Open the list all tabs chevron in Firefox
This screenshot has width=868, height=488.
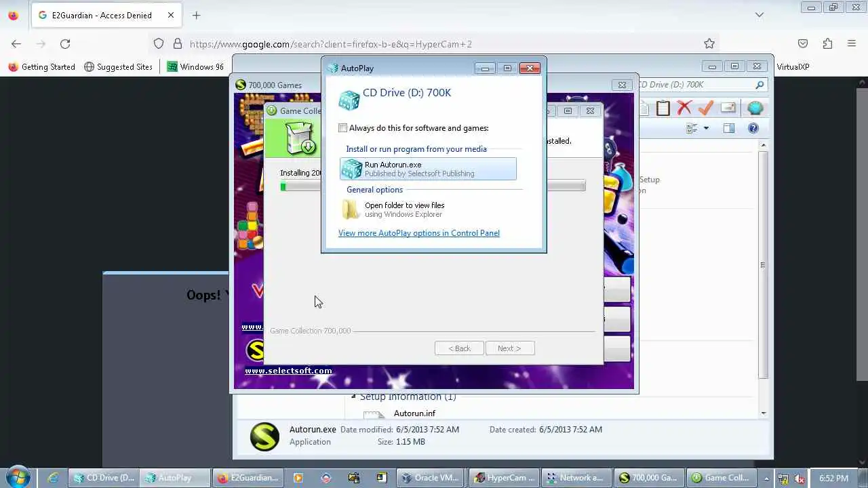pos(759,15)
